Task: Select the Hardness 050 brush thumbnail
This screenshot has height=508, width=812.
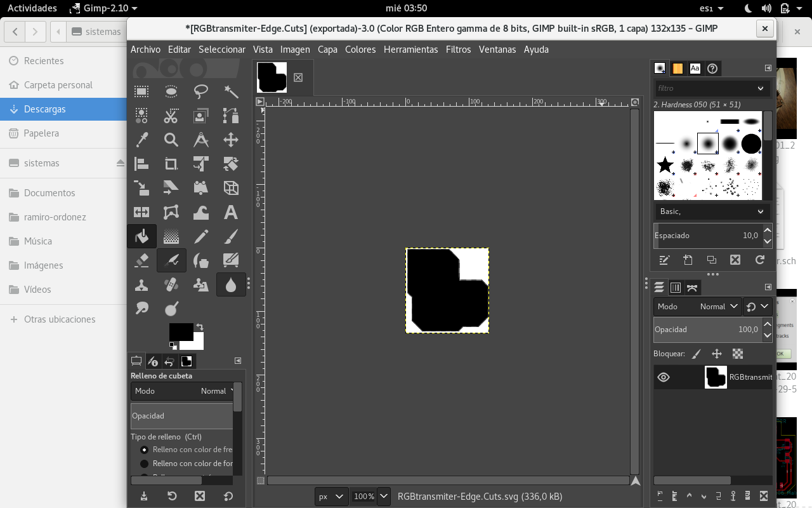Action: (708, 144)
